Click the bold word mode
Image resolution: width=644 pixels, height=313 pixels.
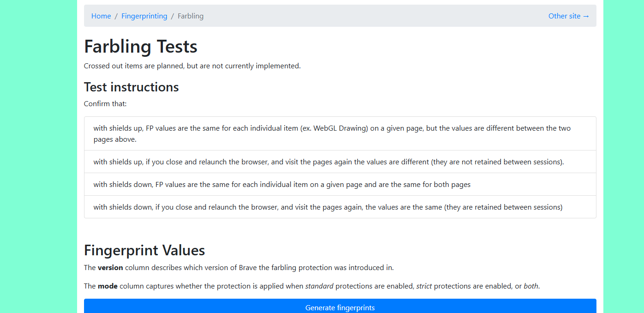click(108, 286)
